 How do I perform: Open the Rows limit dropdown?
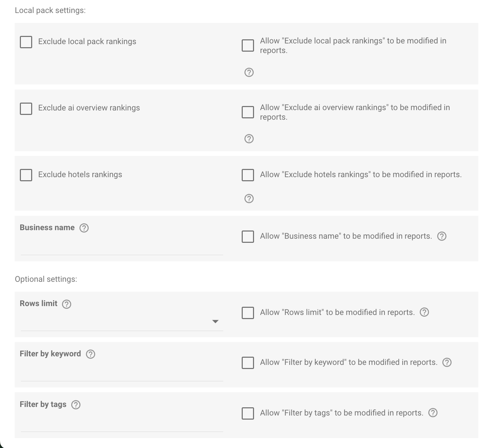pyautogui.click(x=215, y=321)
